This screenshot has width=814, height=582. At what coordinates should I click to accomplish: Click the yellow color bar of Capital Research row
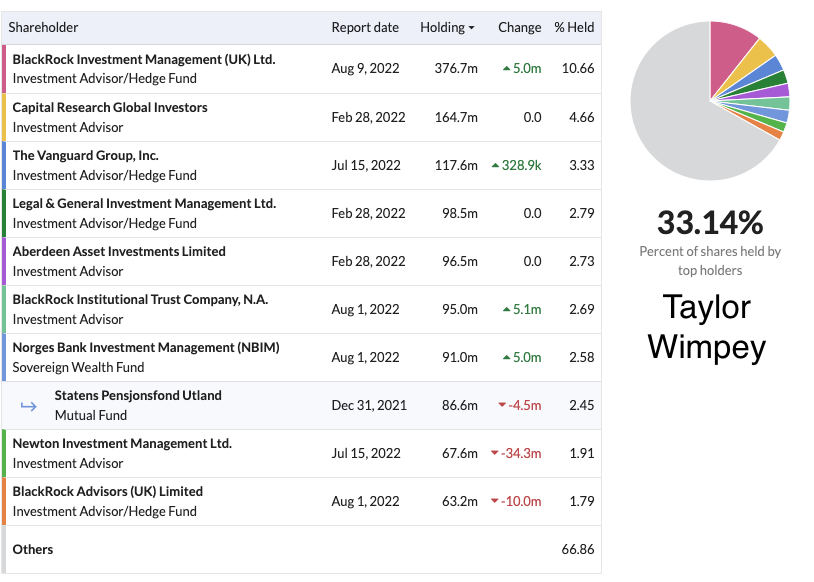pyautogui.click(x=4, y=117)
